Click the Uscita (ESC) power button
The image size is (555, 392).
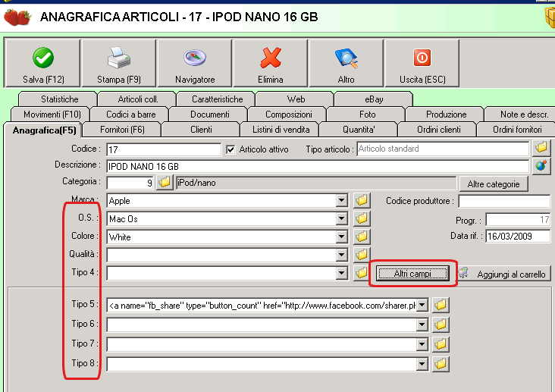click(422, 63)
